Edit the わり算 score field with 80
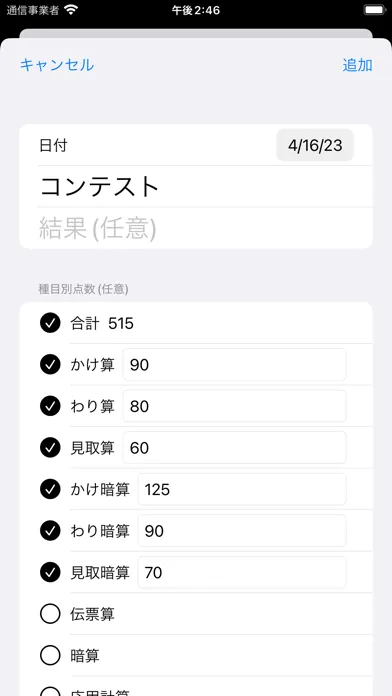The image size is (392, 696). click(234, 406)
